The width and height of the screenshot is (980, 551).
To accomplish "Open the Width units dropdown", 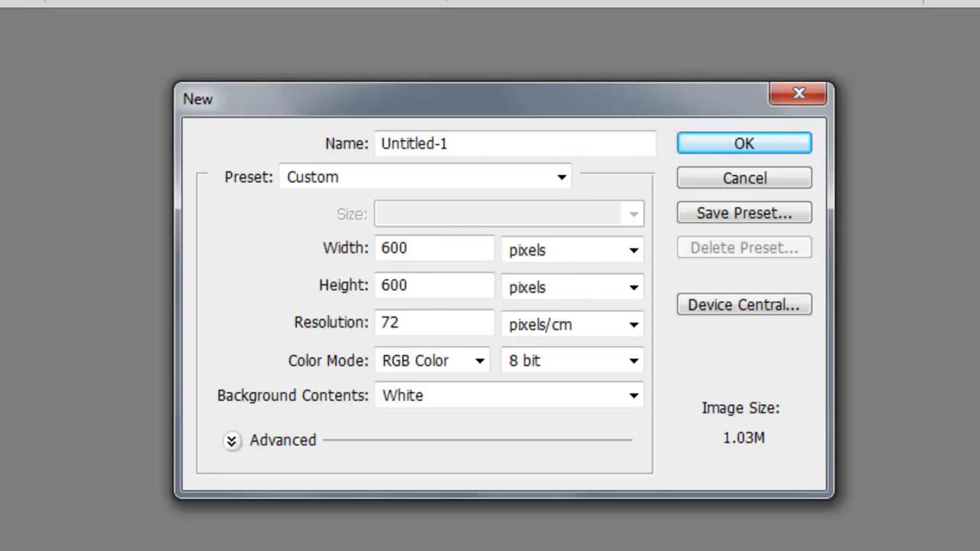I will 572,250.
